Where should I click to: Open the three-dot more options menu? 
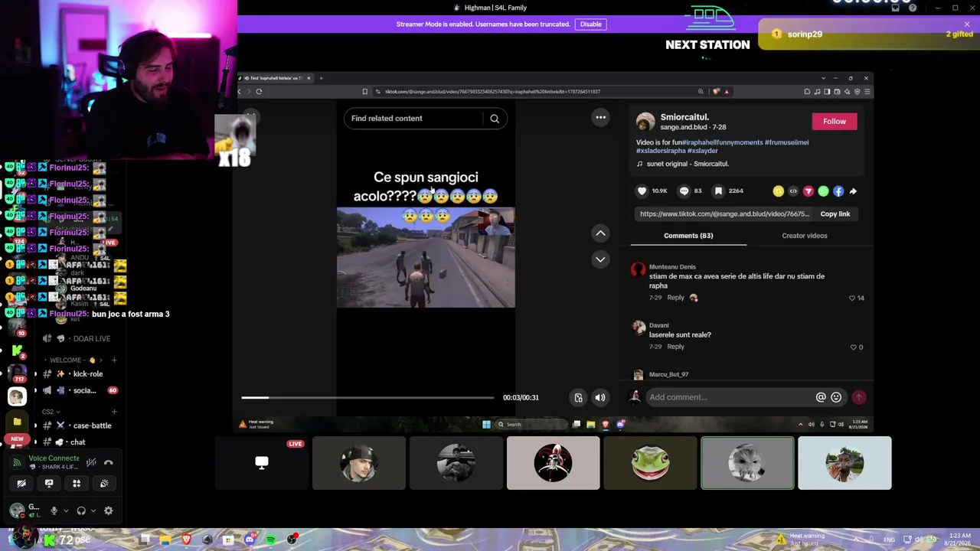601,118
